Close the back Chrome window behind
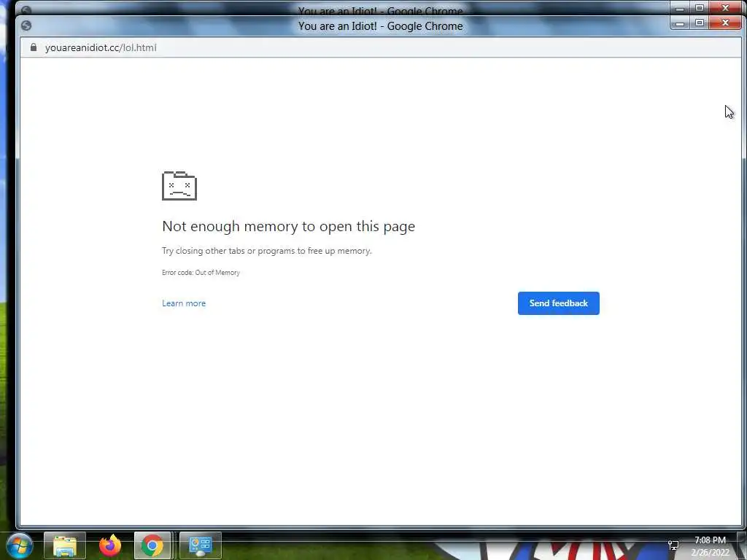This screenshot has height=560, width=747. (726, 7)
